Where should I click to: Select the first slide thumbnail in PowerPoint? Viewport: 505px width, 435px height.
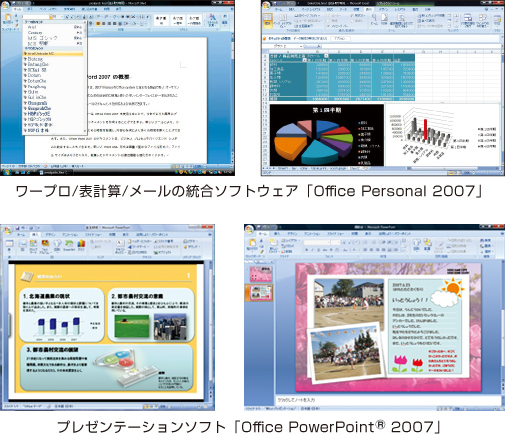click(261, 274)
